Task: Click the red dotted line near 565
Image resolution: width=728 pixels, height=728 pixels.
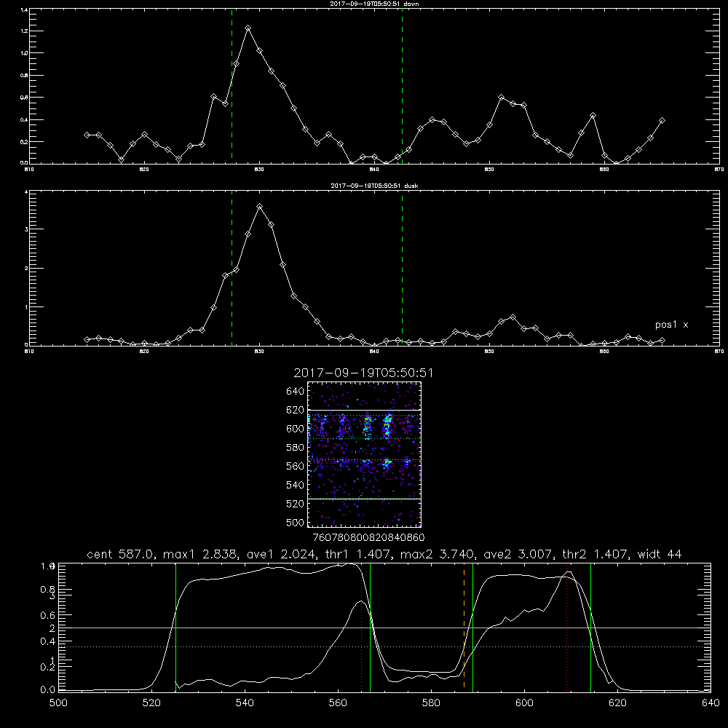Action: (362, 627)
